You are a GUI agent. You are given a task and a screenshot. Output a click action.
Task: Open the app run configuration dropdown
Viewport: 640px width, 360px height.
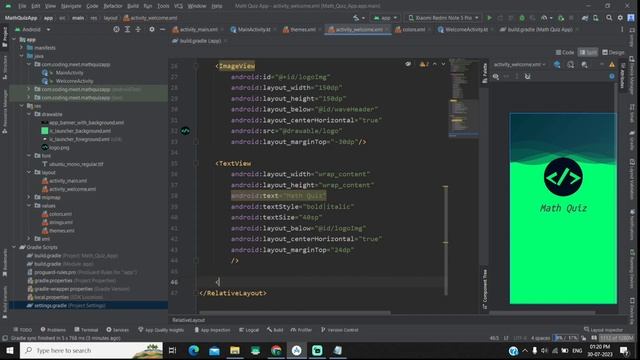[x=385, y=18]
